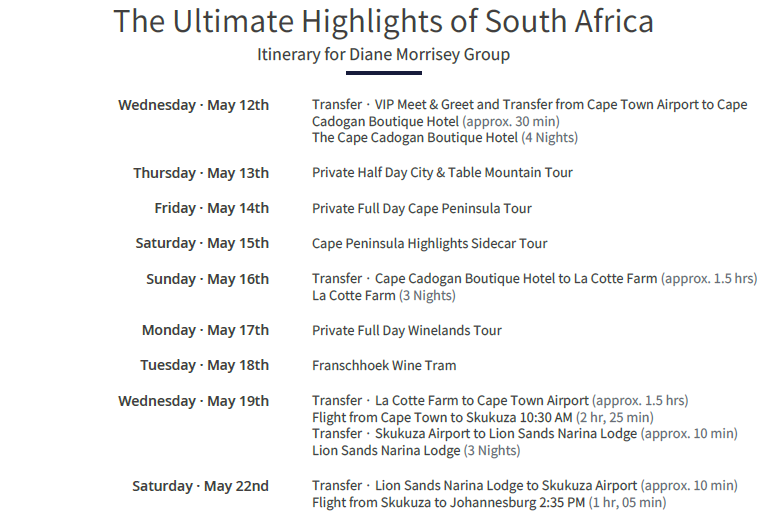Click the Ultimate Highlights of South Africa title
The image size is (766, 521).
tap(383, 21)
